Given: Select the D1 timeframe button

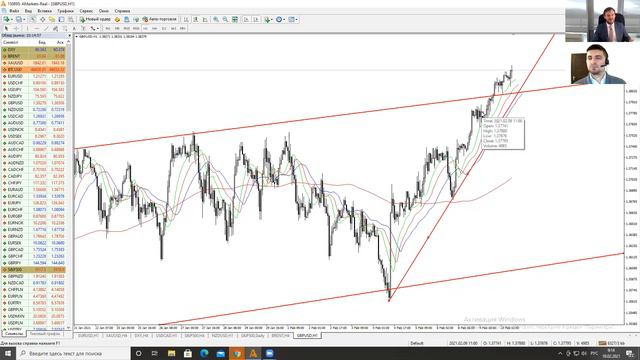Looking at the screenshot, I should pos(164,29).
